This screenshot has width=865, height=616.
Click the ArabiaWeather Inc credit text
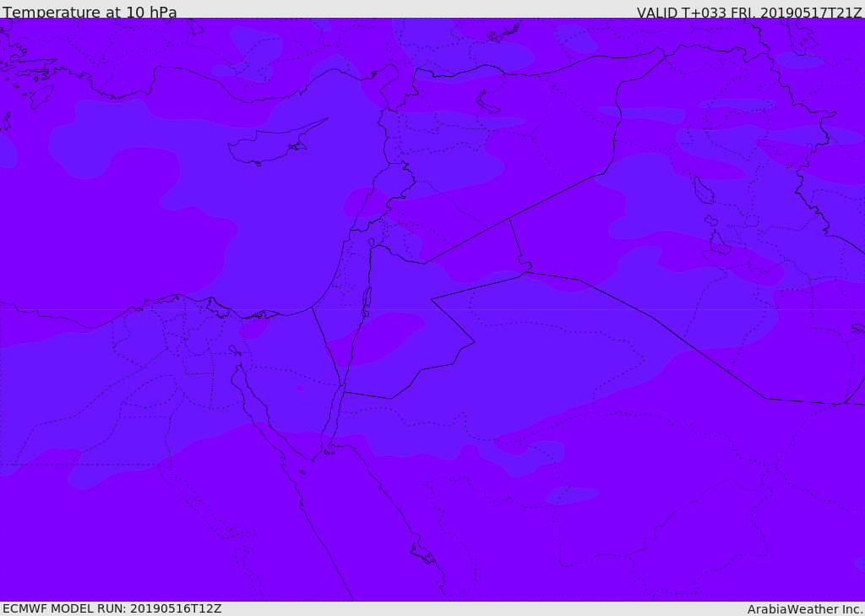pos(804,609)
